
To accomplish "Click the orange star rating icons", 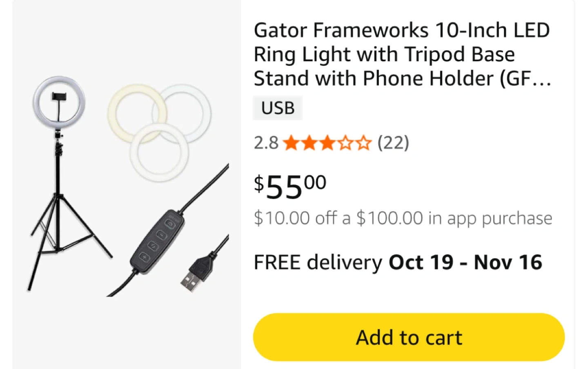I will pyautogui.click(x=327, y=143).
